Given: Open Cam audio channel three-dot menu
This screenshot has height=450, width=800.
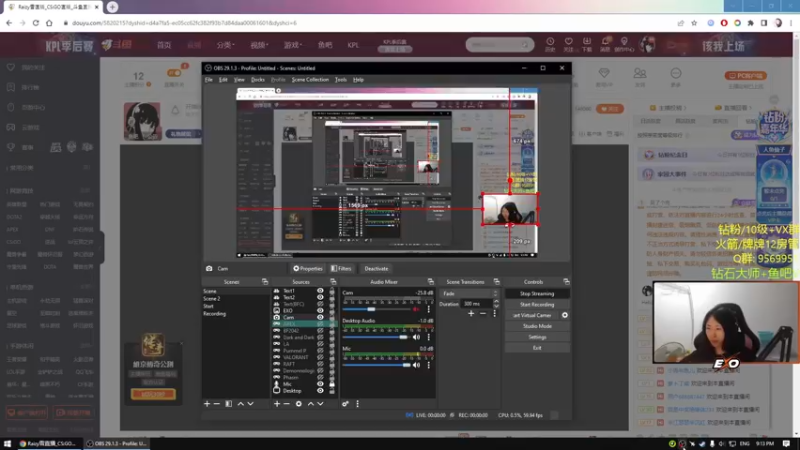Looking at the screenshot, I should pyautogui.click(x=429, y=309).
